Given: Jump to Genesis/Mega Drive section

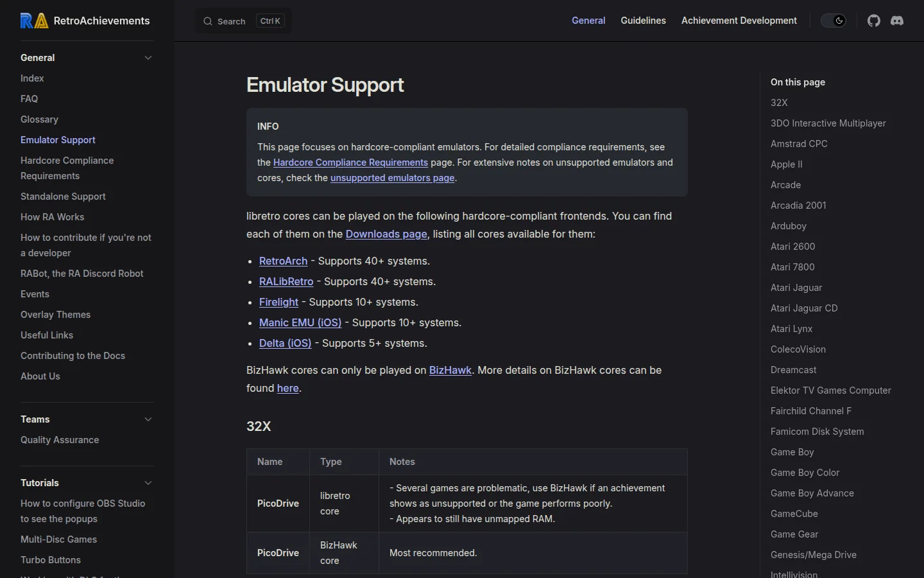Looking at the screenshot, I should [814, 555].
